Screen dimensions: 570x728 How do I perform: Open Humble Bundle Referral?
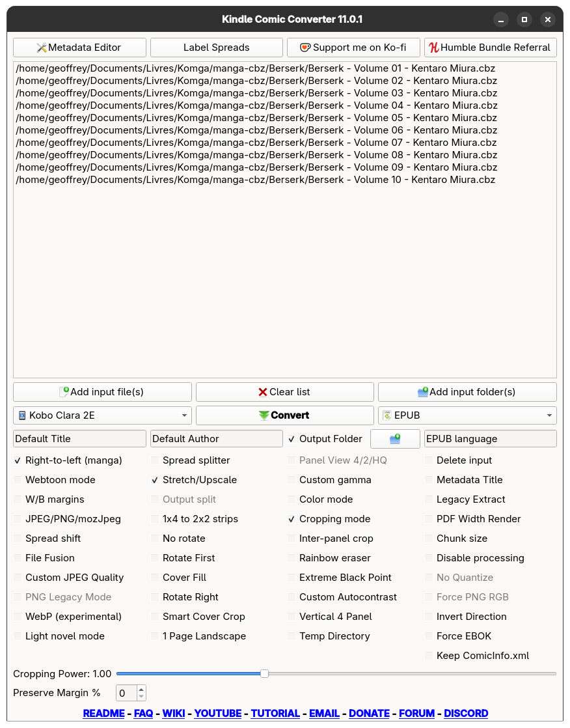[490, 48]
